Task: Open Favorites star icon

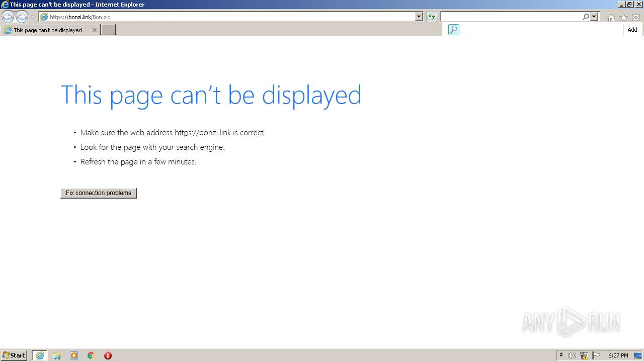Action: click(x=623, y=18)
